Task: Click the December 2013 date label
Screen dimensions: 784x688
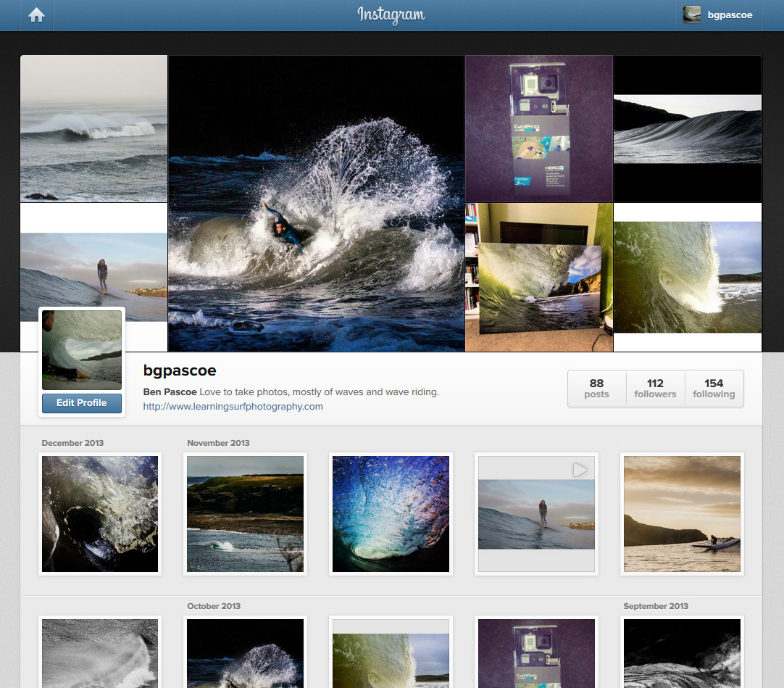Action: tap(72, 443)
